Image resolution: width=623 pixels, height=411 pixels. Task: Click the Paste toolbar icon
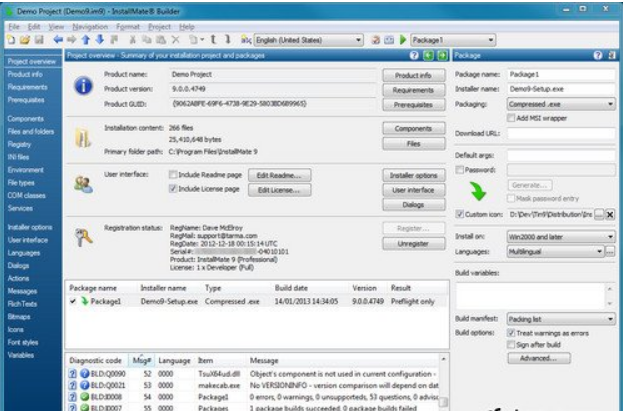161,40
